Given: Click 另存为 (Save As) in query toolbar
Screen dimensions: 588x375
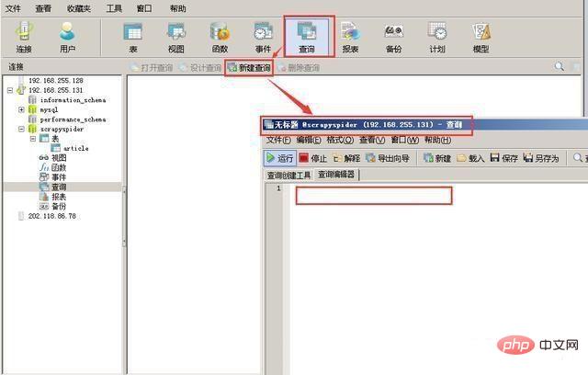Looking at the screenshot, I should pyautogui.click(x=541, y=158).
